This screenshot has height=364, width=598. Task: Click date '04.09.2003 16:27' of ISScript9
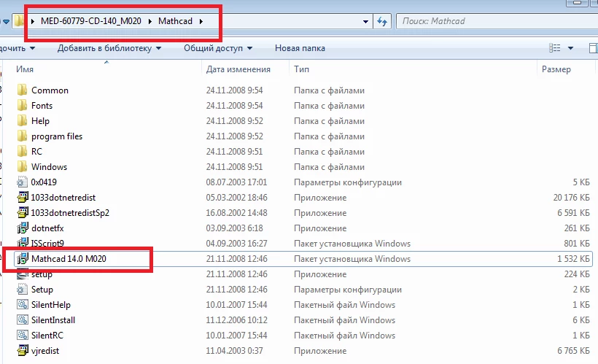pos(236,244)
